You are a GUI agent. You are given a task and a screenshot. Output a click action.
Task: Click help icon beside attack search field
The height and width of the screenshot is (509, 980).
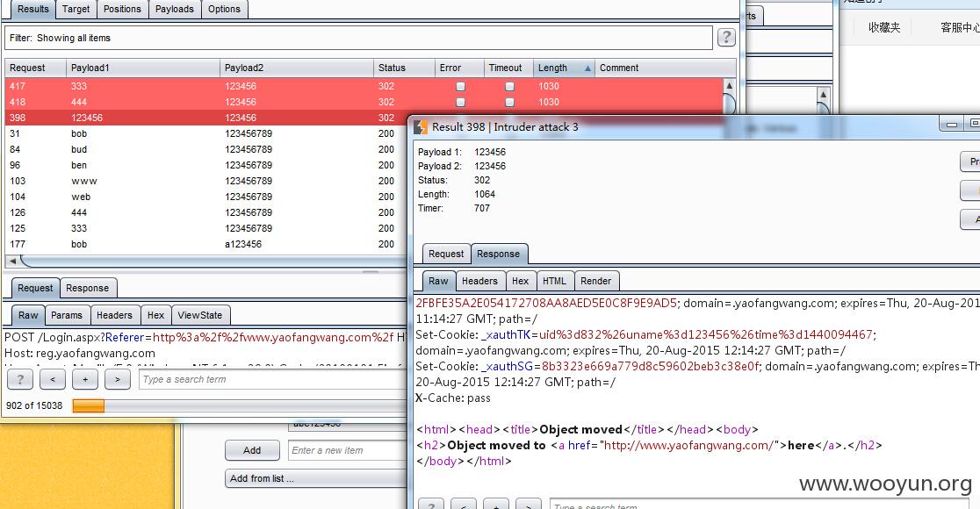point(20,379)
